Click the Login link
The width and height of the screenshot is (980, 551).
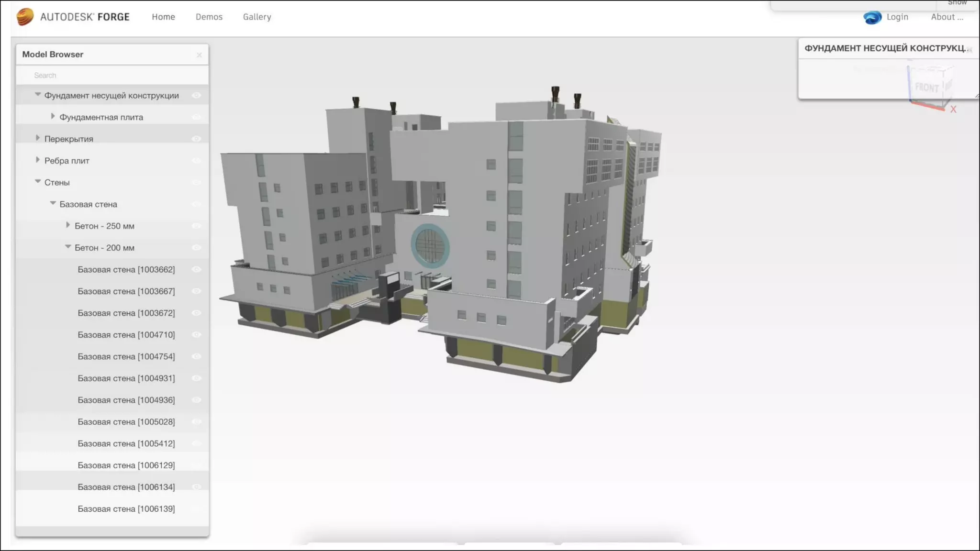click(897, 17)
